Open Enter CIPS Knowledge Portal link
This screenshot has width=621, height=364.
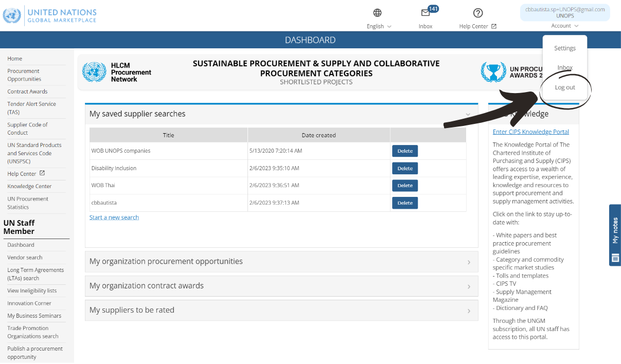530,132
